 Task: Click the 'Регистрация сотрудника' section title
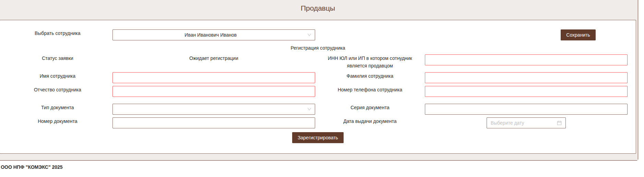click(318, 48)
